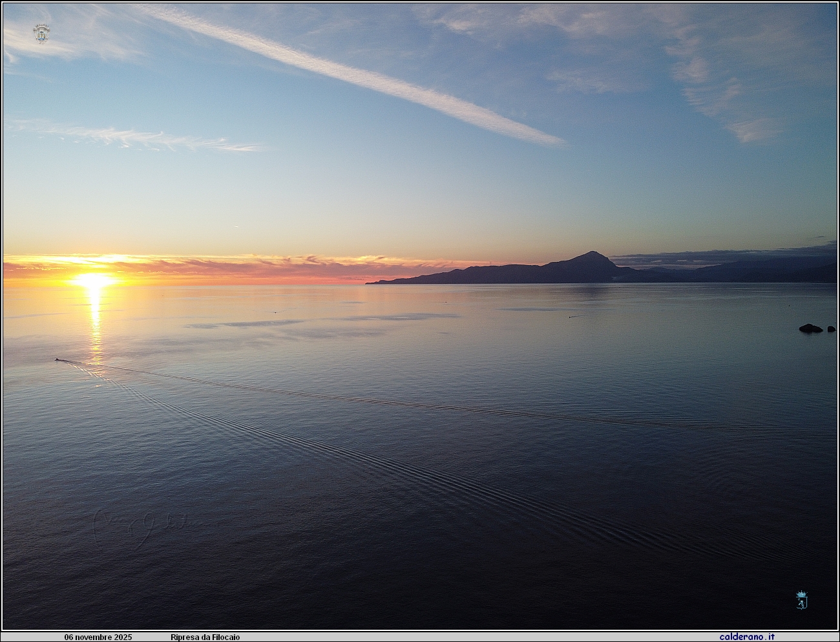Select the caption Ripresa da Filocaio
The image size is (840, 642).
pyautogui.click(x=205, y=637)
